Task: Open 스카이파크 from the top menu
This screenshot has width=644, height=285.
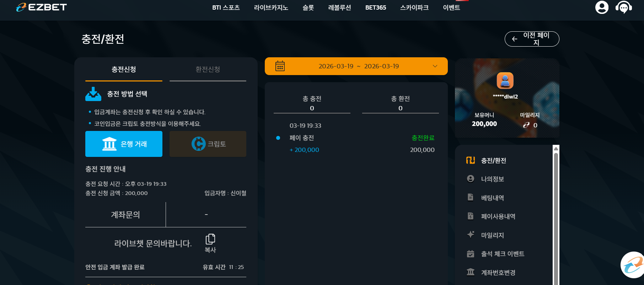Action: 414,7
